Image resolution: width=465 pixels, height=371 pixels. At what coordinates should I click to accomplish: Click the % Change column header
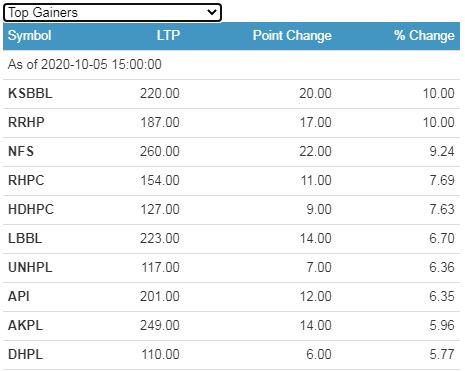pyautogui.click(x=424, y=35)
